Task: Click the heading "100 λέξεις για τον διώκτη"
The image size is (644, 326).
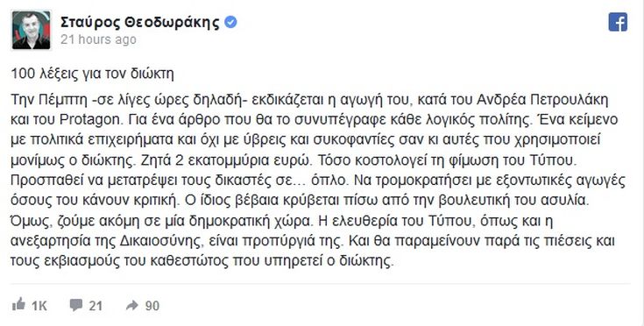Action: pyautogui.click(x=92, y=74)
